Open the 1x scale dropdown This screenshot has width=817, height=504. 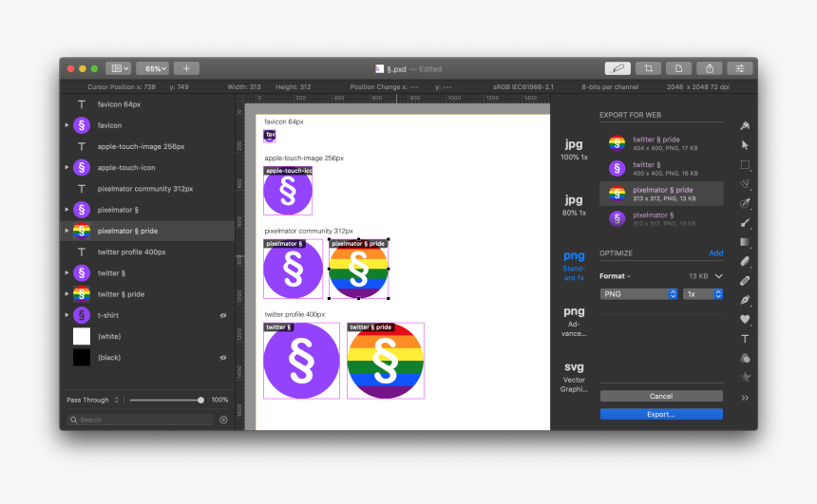[x=702, y=294]
